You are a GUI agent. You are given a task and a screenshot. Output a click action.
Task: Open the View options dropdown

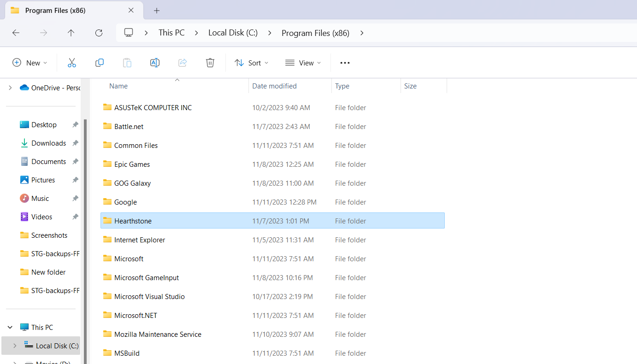[303, 62]
